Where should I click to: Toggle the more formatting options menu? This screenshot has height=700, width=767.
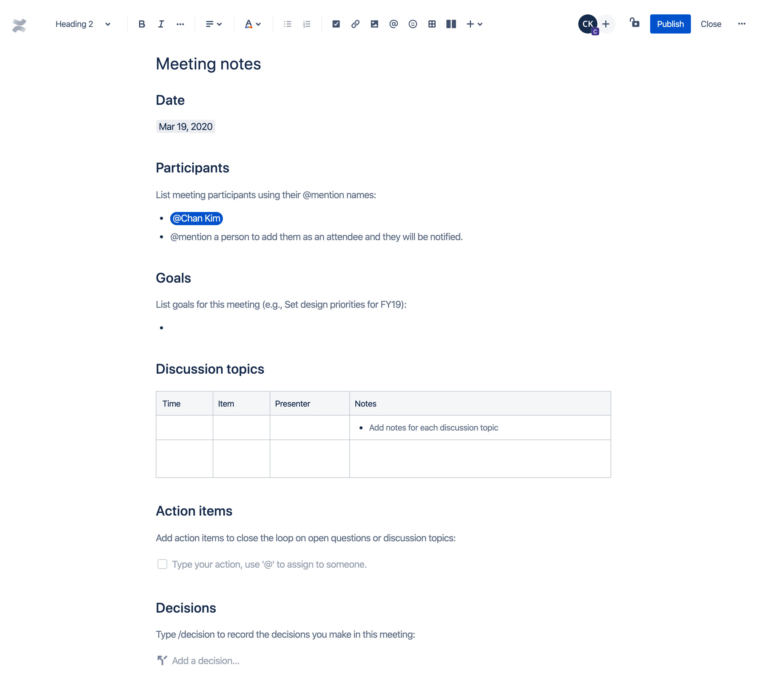click(180, 24)
